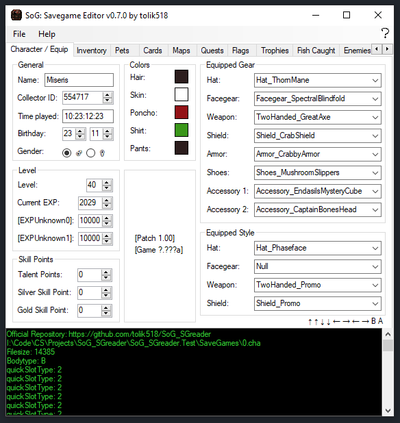Switch to the Fish Caught tab
Screen dimensions: 400x423
(x=316, y=51)
